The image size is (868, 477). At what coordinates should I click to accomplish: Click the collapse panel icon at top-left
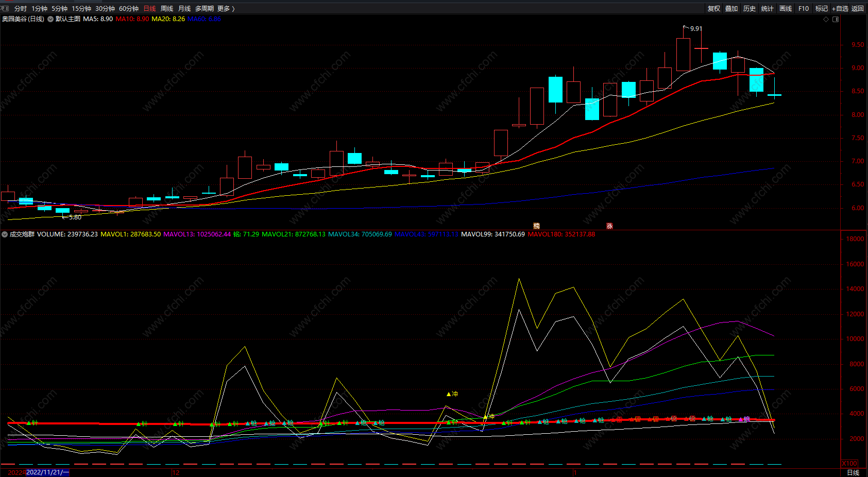click(x=5, y=8)
